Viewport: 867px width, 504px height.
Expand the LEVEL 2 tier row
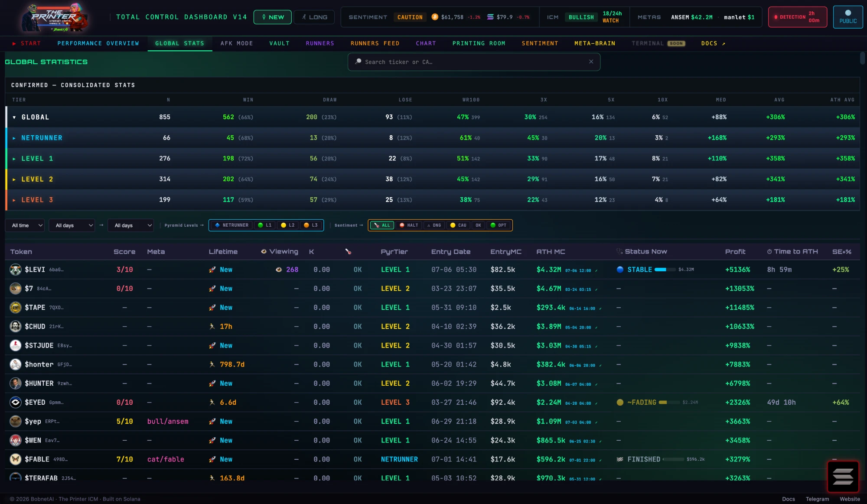[x=14, y=179]
